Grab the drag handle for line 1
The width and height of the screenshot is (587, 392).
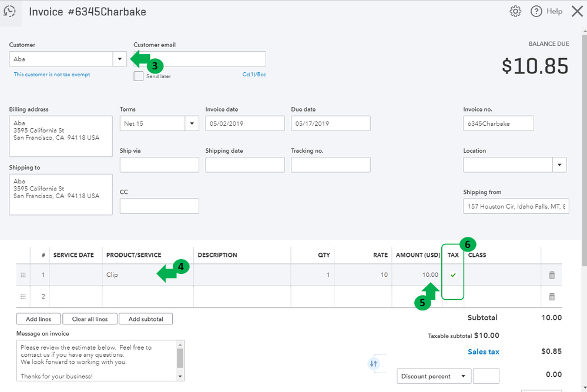tap(24, 275)
